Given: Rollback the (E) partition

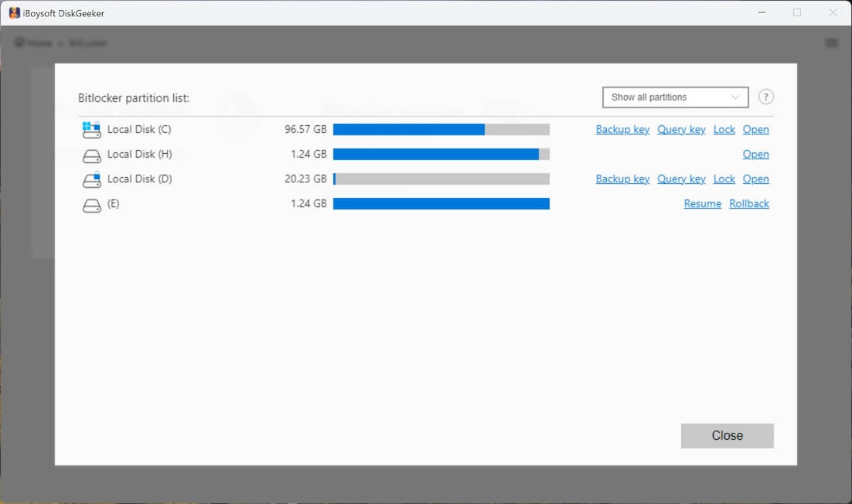Looking at the screenshot, I should (x=748, y=203).
